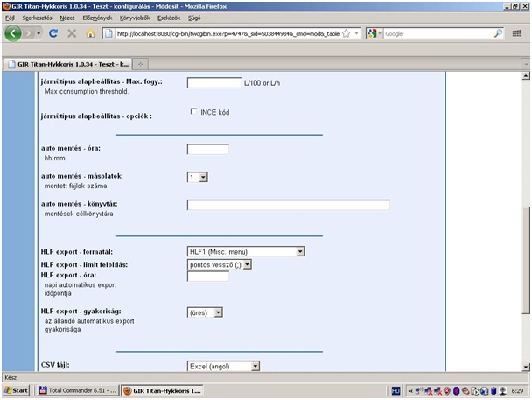Click the auto mentés - könyvtár path field
The image size is (532, 400).
point(289,205)
